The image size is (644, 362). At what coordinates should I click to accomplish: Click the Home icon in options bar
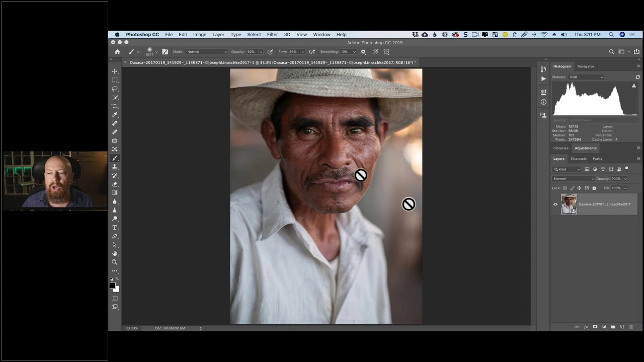click(x=117, y=52)
